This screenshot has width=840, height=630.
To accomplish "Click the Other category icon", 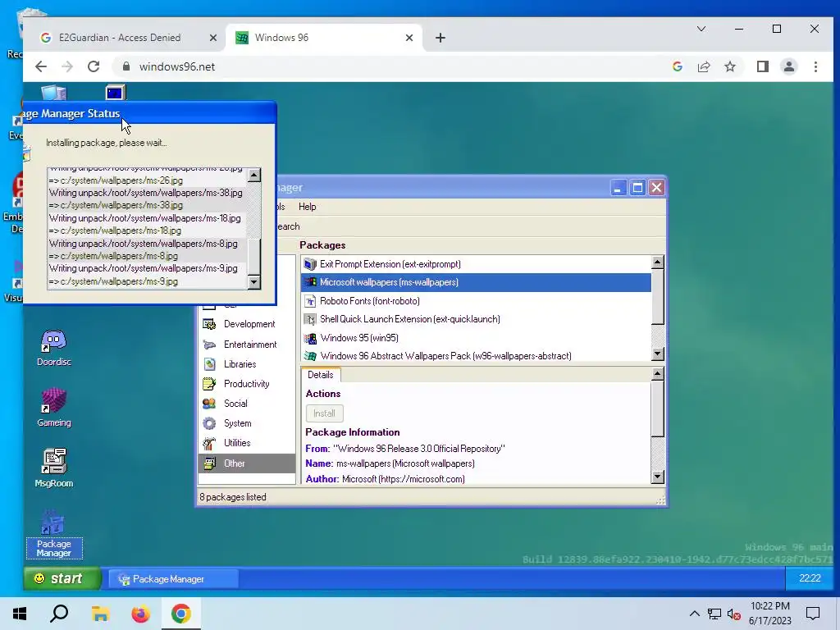I will point(209,463).
